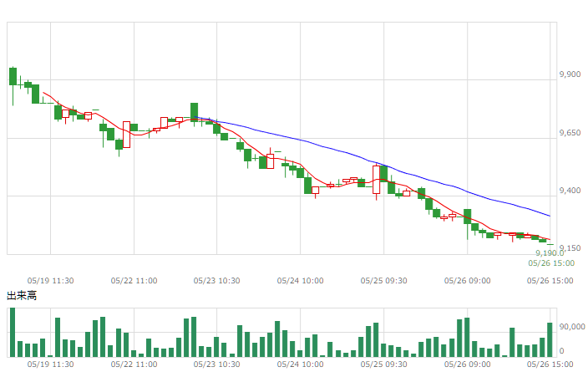This screenshot has width=588, height=372.
Task: Click 05/23 10:30 label below price chart
Action: (x=217, y=280)
